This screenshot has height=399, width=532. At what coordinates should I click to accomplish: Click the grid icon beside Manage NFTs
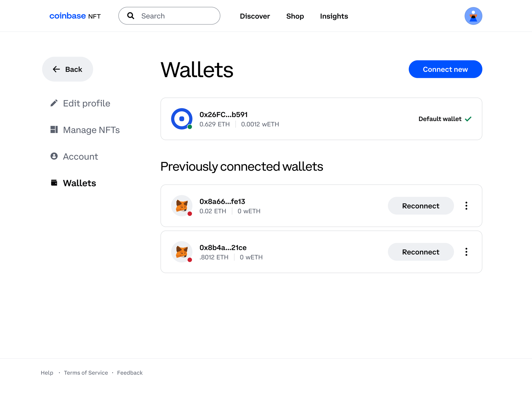[x=54, y=130]
